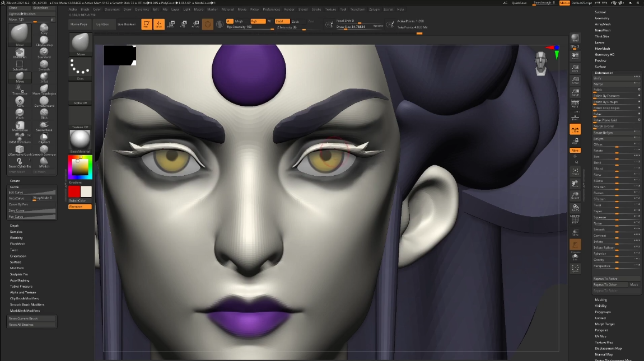Image resolution: width=644 pixels, height=361 pixels.
Task: Expand the Geometry section
Action: point(602,18)
